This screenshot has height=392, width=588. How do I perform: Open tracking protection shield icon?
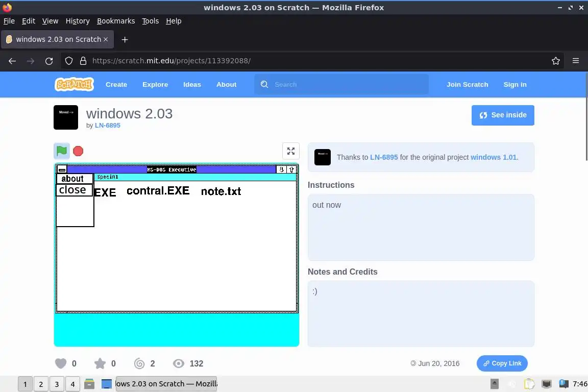(69, 61)
